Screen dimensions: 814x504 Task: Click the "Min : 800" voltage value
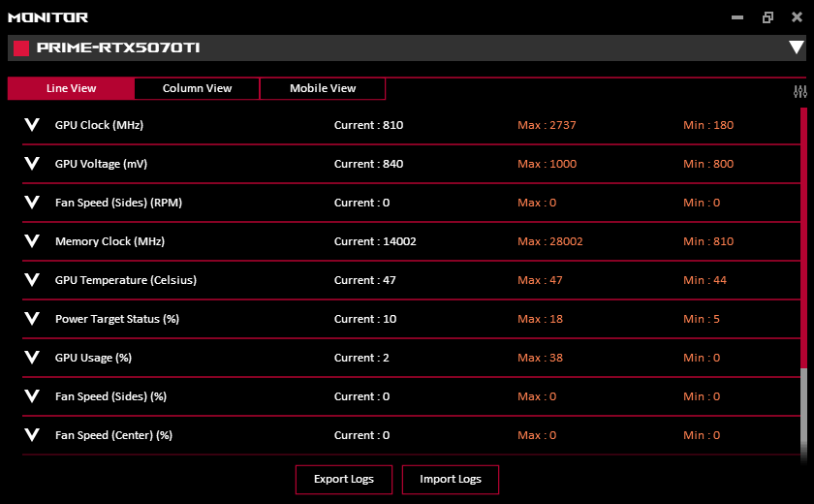point(708,164)
